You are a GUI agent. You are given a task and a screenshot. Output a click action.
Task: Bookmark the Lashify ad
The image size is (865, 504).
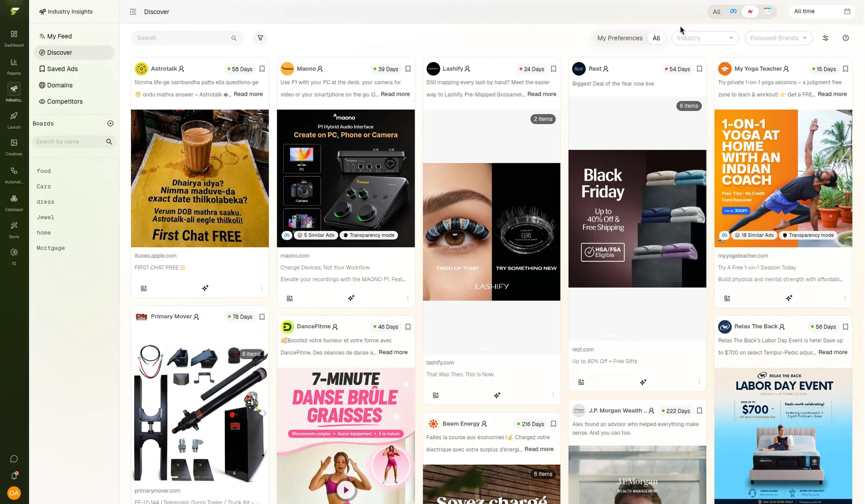click(554, 69)
